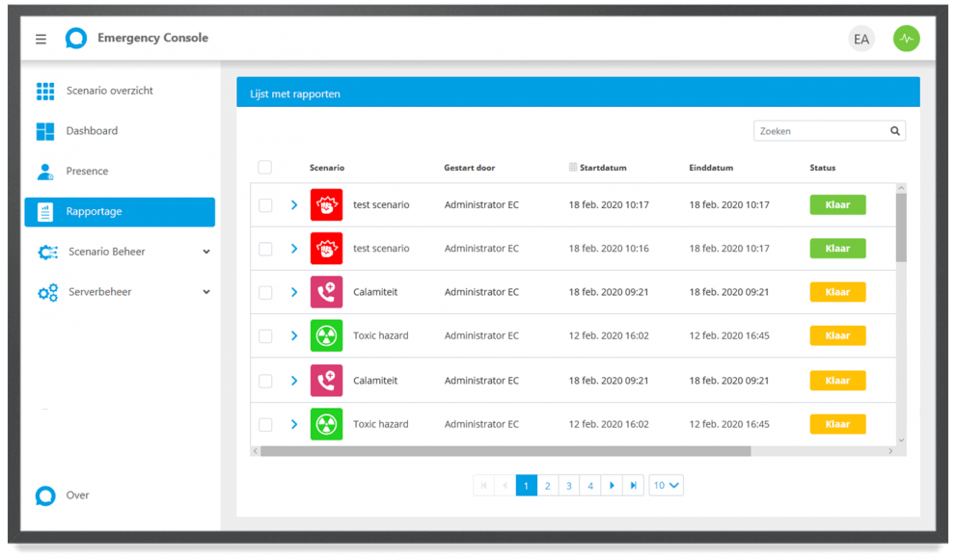Open the EA user avatar

coord(860,39)
